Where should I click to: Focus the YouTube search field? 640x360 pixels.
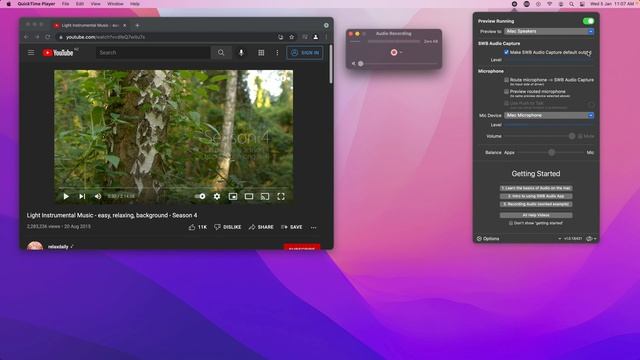point(153,53)
